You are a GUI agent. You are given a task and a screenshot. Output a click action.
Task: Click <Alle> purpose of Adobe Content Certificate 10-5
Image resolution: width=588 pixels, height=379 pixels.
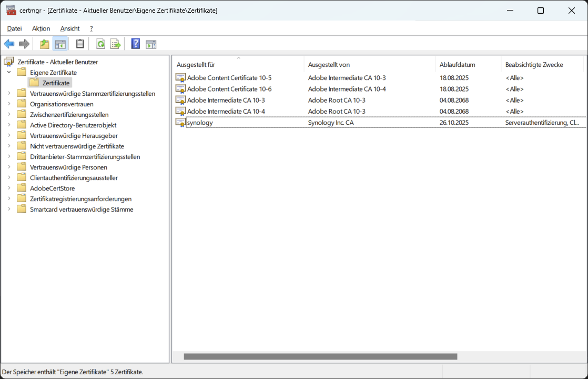pyautogui.click(x=514, y=78)
